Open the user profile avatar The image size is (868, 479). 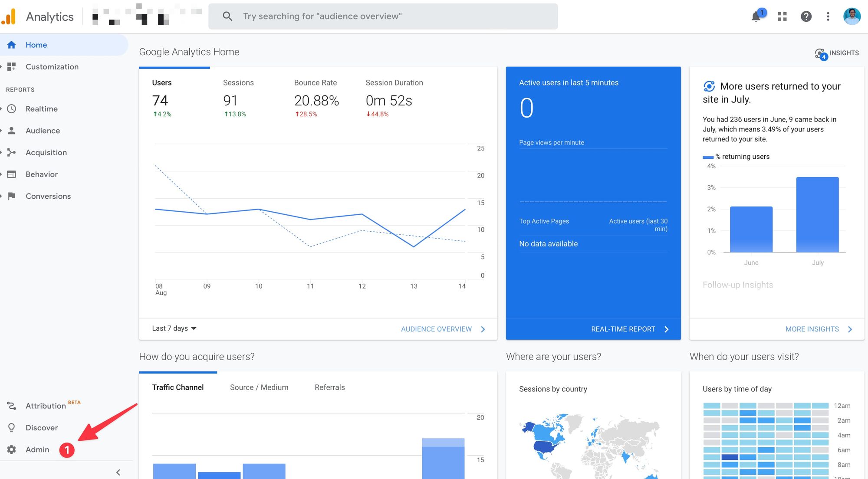click(852, 16)
